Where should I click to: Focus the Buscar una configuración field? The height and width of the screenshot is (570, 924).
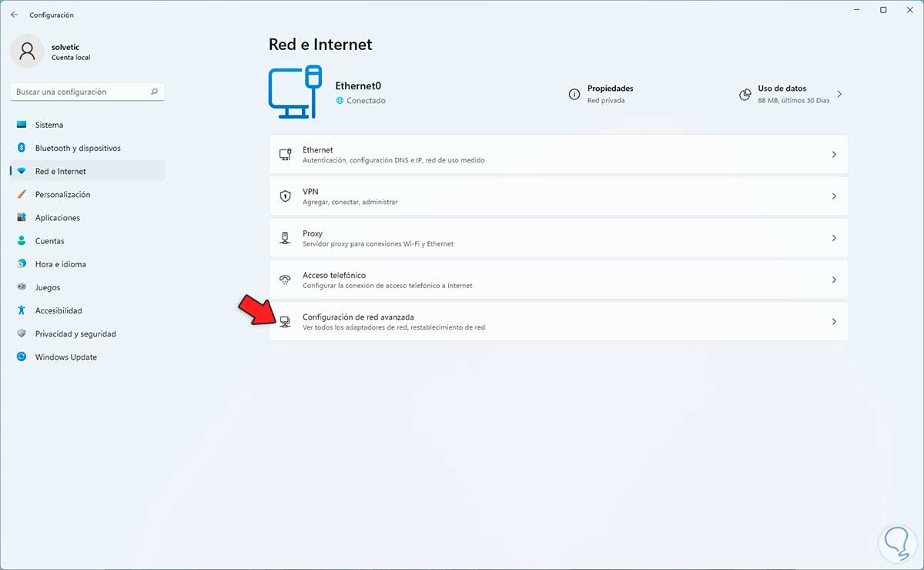(88, 92)
